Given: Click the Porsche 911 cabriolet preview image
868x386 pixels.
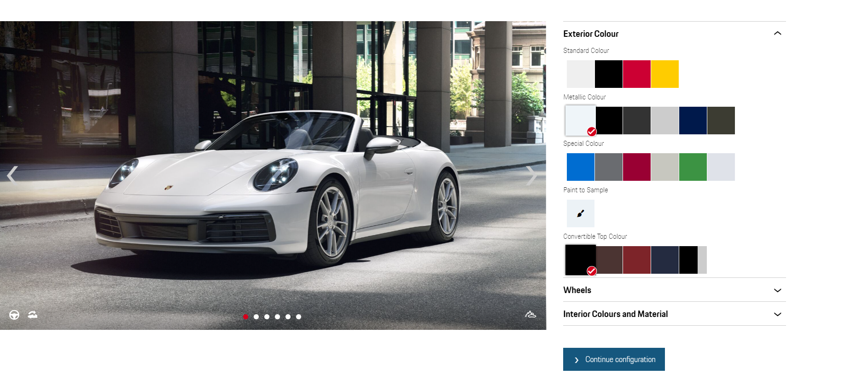Looking at the screenshot, I should coord(273,175).
